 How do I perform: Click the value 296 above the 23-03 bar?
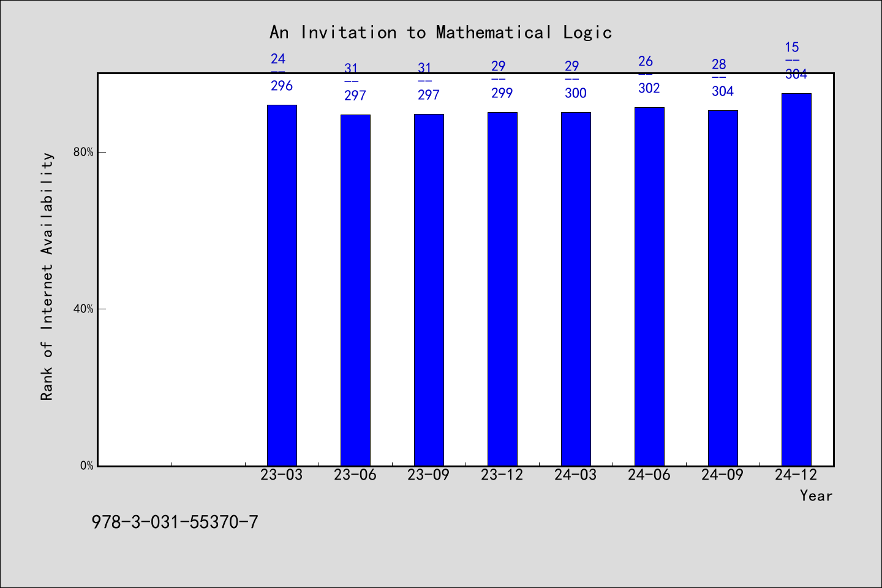tap(282, 86)
